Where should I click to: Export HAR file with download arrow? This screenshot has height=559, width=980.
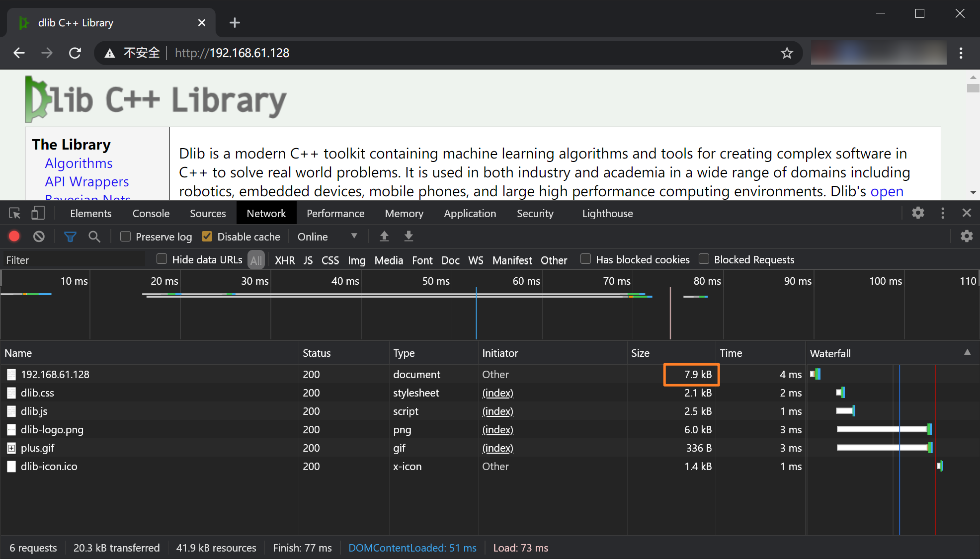(x=408, y=237)
